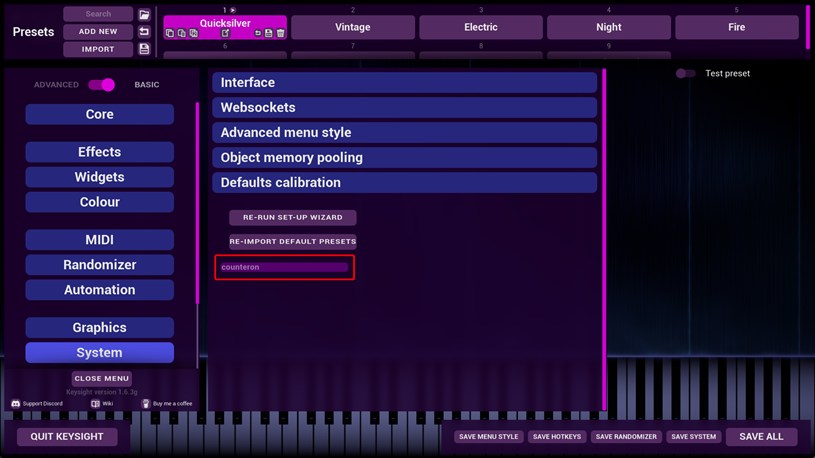Load the Quicksilver preset
The height and width of the screenshot is (458, 815).
[225, 23]
